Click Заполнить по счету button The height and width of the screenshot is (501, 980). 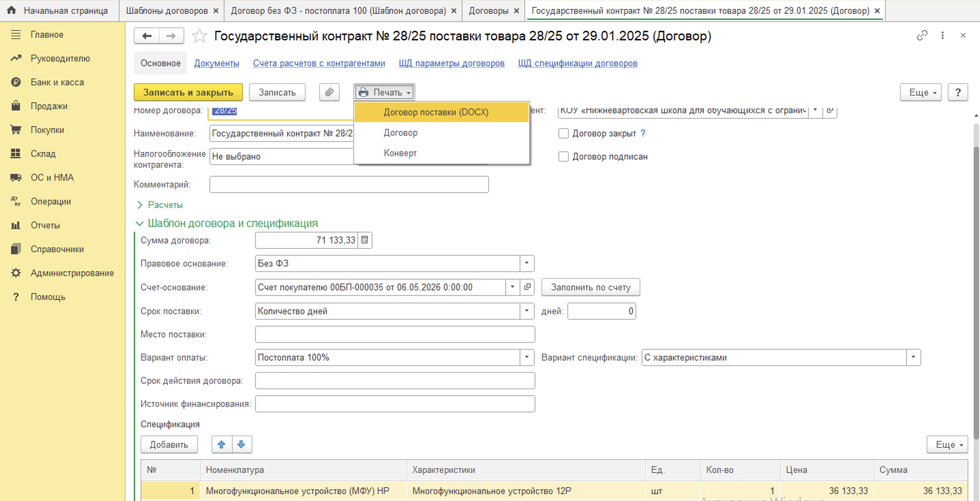click(591, 287)
